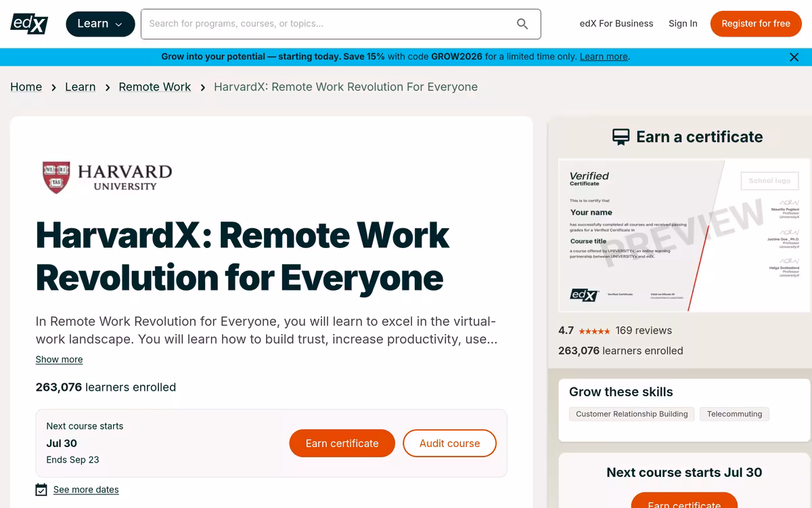The width and height of the screenshot is (812, 508).
Task: Open the Learn more promo link
Action: pos(604,57)
